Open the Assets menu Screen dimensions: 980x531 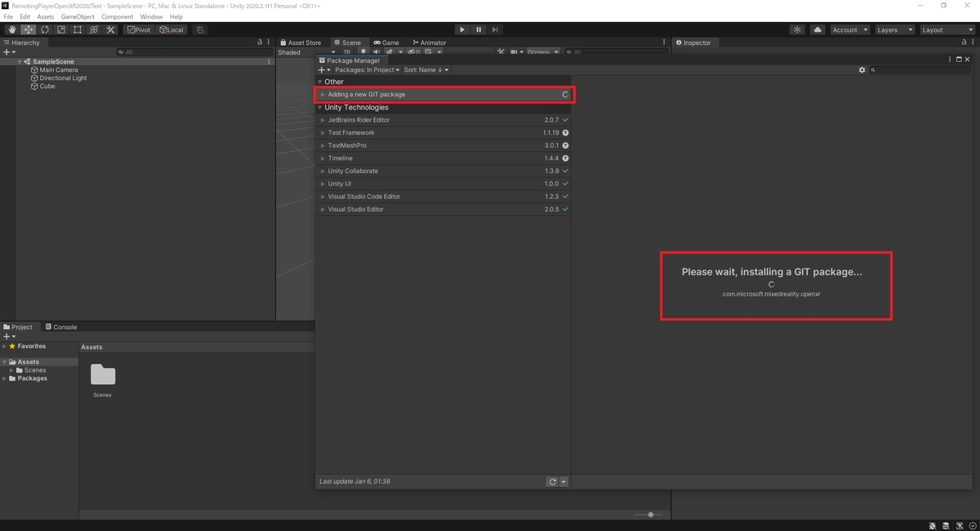(x=46, y=16)
